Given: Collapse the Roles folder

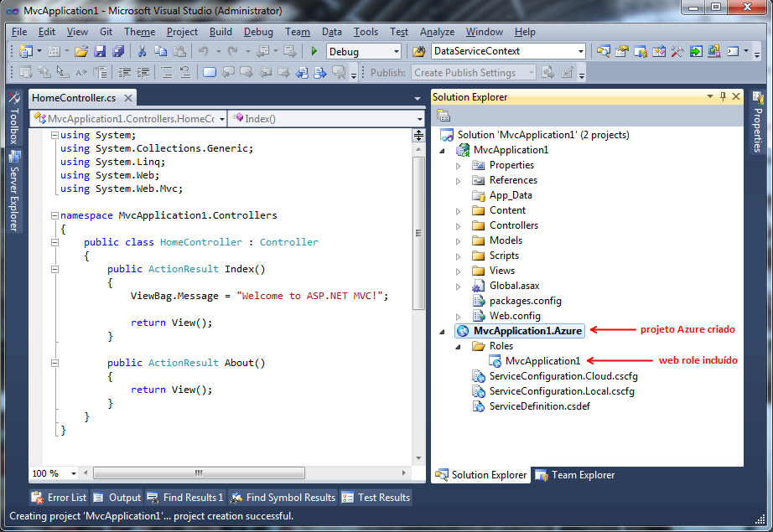Looking at the screenshot, I should click(459, 347).
